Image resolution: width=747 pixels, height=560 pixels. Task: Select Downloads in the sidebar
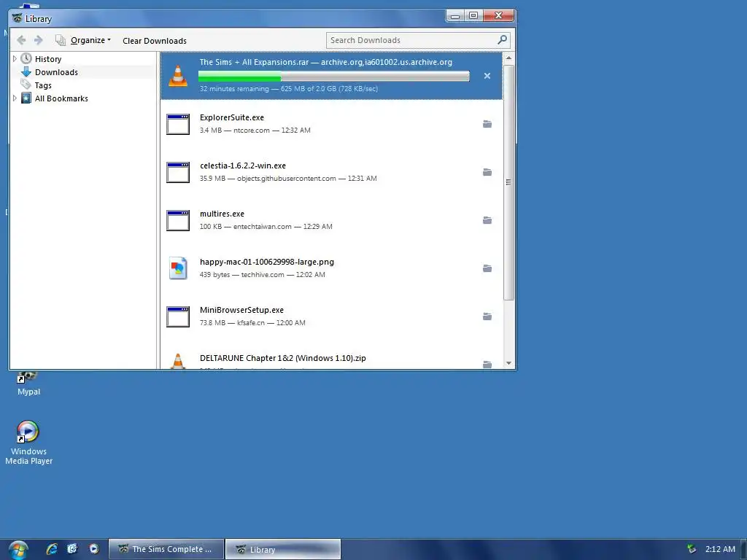56,72
